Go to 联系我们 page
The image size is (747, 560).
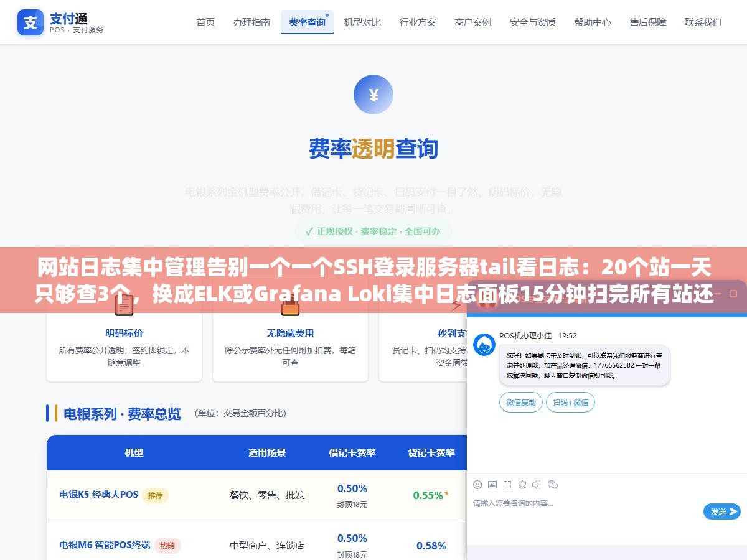click(703, 22)
